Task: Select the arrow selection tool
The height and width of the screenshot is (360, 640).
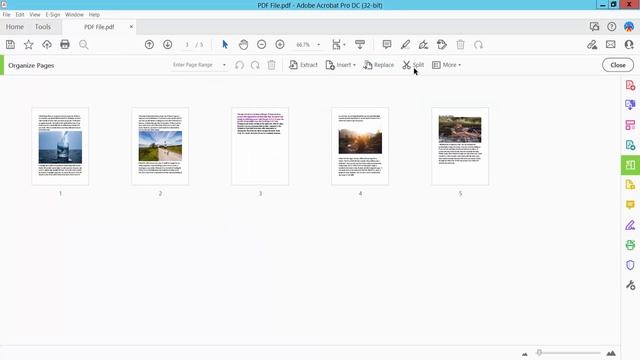Action: (x=225, y=44)
